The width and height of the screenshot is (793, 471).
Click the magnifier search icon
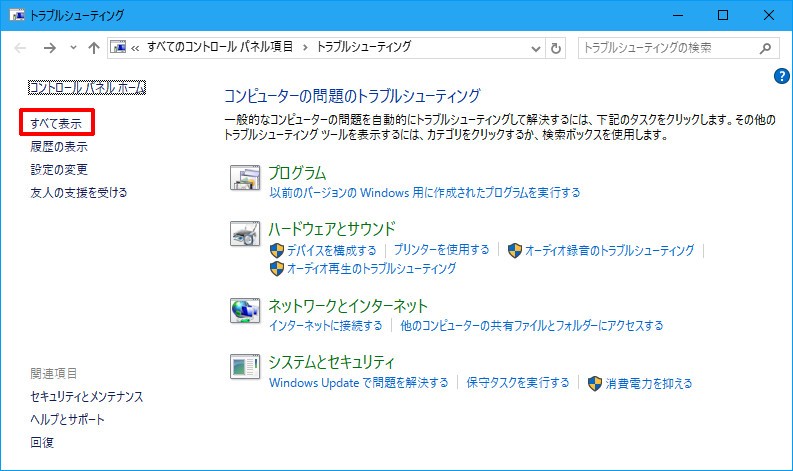coord(766,48)
